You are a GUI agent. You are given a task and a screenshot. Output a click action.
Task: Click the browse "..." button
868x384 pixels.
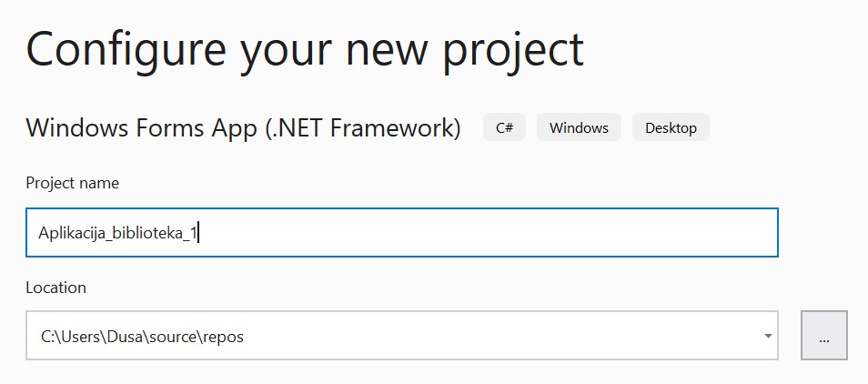pyautogui.click(x=823, y=336)
